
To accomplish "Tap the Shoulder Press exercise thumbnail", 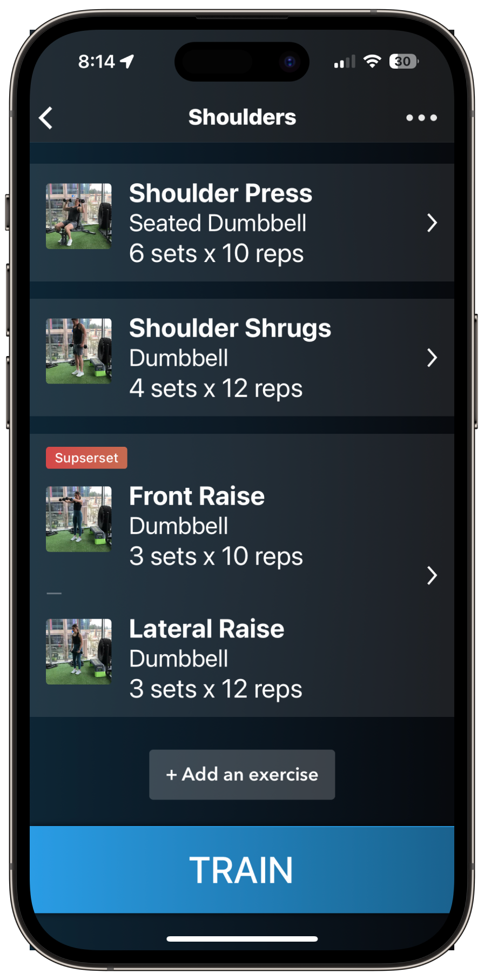I will (79, 216).
